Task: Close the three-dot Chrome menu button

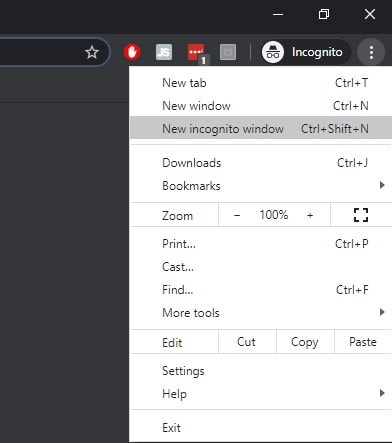Action: [x=371, y=52]
